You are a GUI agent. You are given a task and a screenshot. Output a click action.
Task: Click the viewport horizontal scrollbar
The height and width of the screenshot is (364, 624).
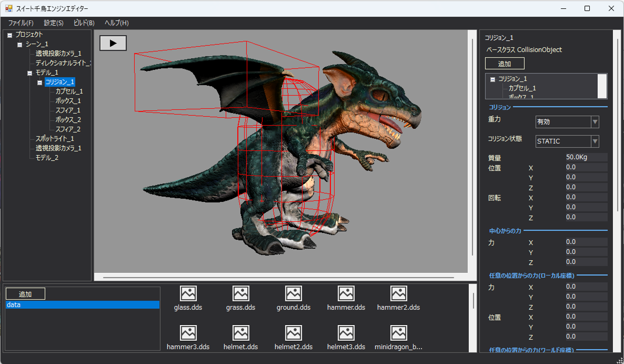[280, 277]
